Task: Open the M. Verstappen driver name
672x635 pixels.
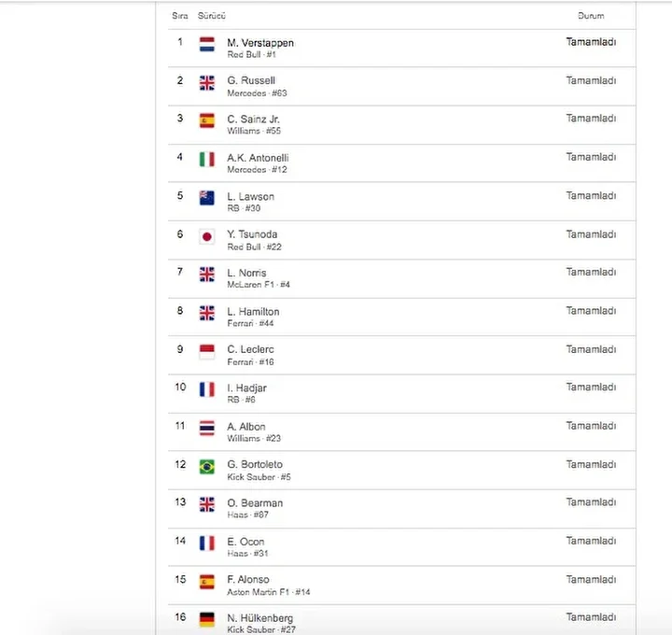Action: point(260,43)
